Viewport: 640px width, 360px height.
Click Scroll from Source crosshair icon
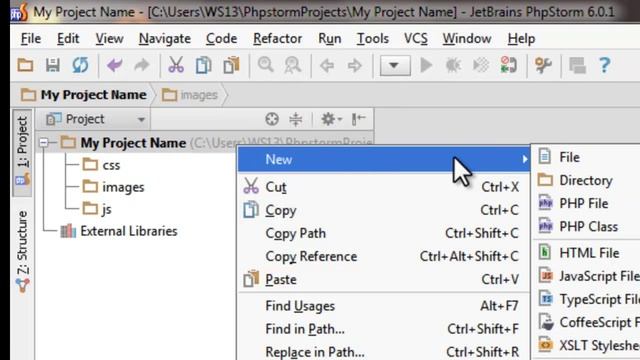coord(272,119)
